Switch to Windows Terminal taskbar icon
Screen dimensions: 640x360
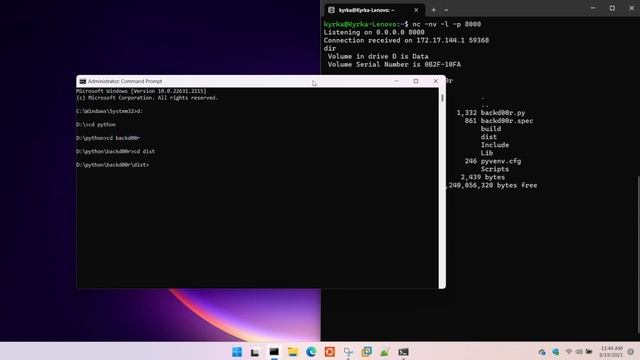[x=404, y=352]
